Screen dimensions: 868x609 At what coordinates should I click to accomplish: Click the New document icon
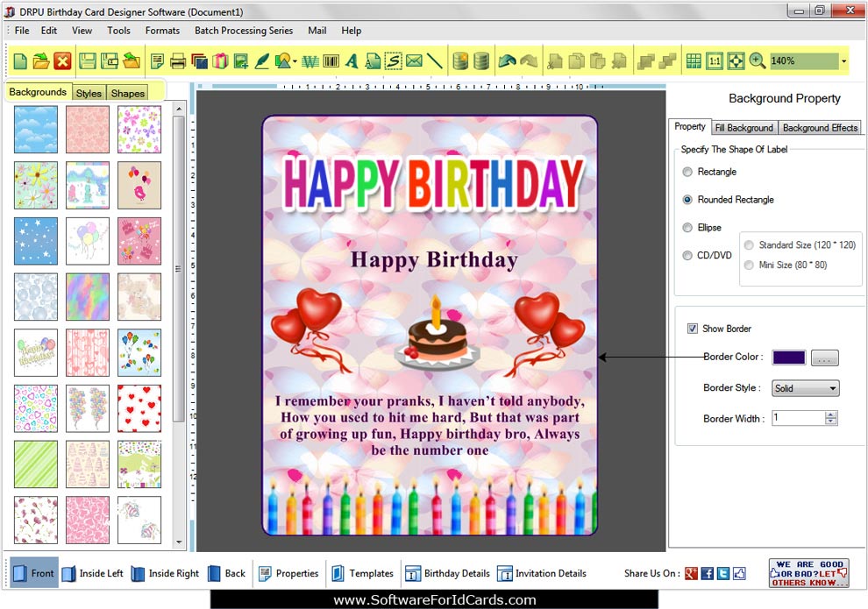pos(19,61)
